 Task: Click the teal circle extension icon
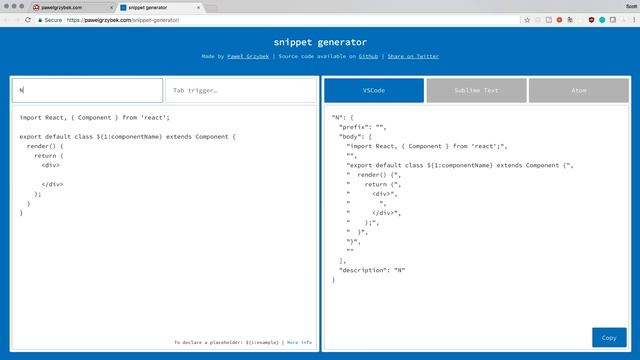pos(602,20)
